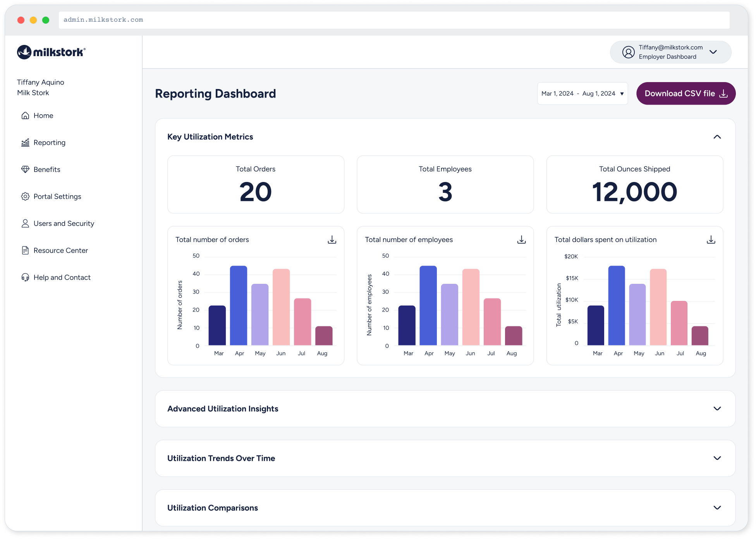
Task: Click the Milk Stork logo
Action: (x=51, y=52)
